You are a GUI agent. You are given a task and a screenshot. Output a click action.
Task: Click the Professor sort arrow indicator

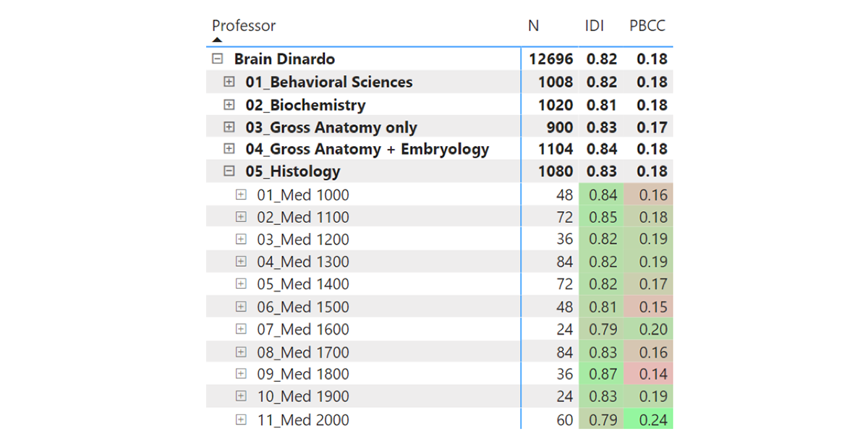[x=217, y=40]
